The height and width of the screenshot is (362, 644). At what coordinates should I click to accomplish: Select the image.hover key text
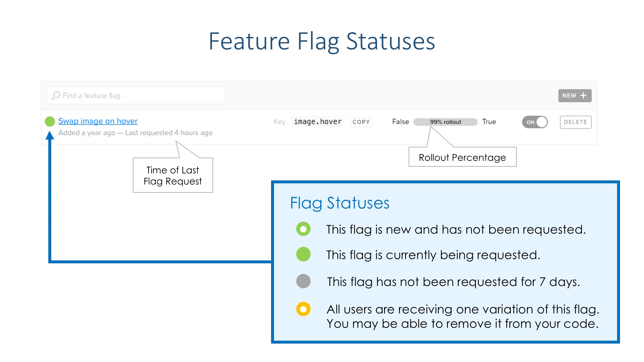(x=318, y=122)
